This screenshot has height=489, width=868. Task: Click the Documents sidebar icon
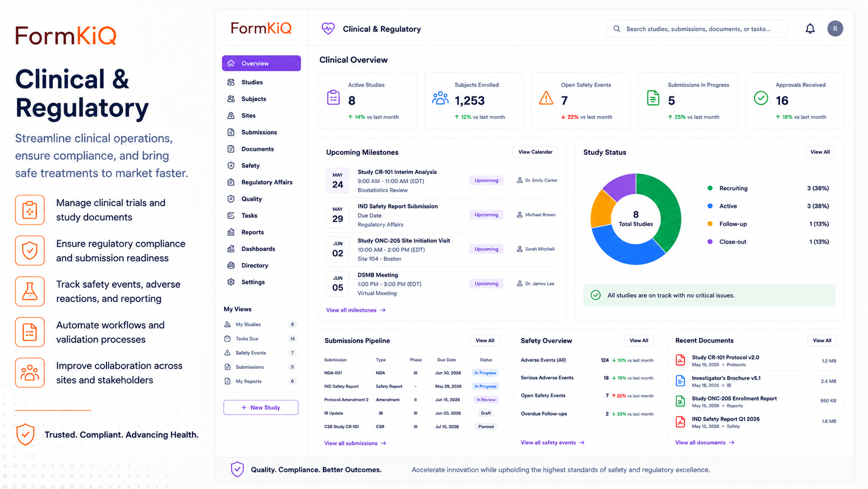231,149
